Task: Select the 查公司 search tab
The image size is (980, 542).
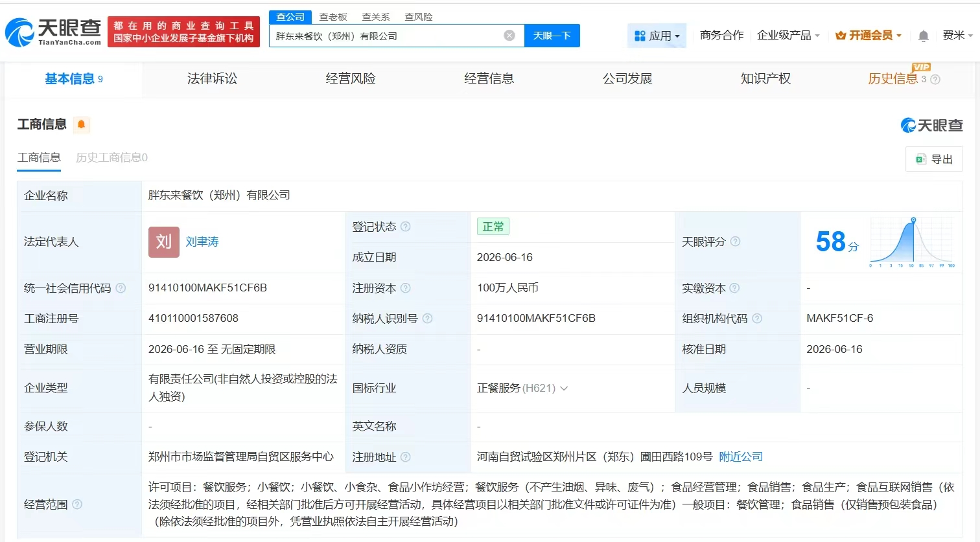Action: (x=290, y=17)
